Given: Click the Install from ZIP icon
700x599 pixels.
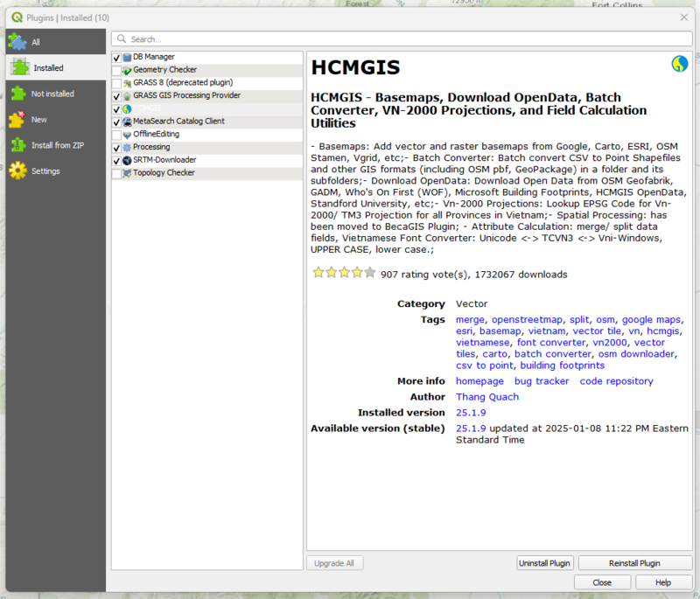Looking at the screenshot, I should point(19,145).
